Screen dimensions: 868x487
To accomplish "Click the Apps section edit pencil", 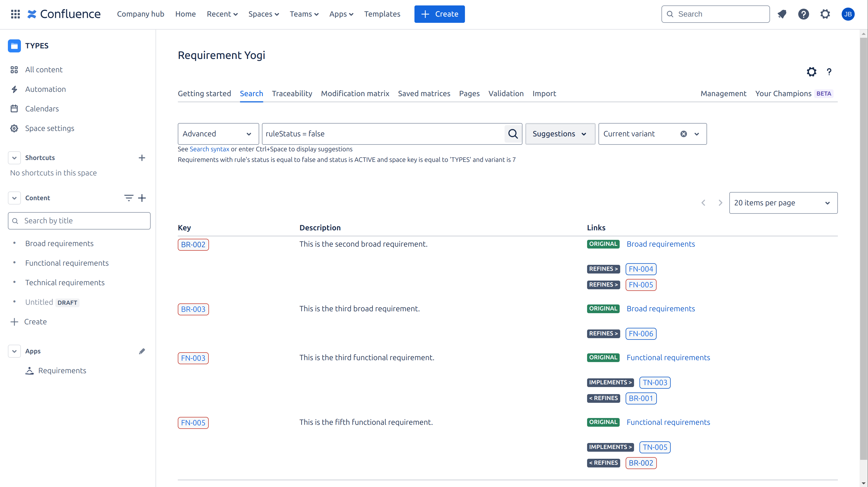I will 142,351.
